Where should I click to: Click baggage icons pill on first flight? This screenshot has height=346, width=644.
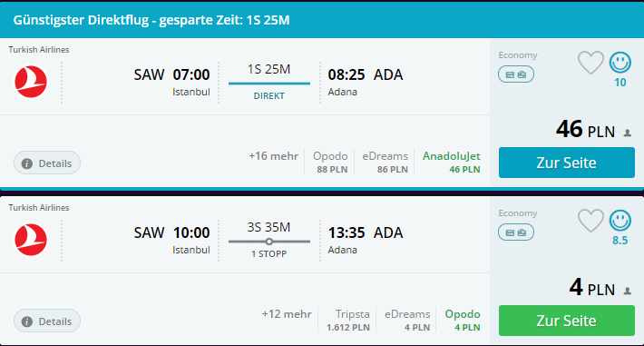516,74
